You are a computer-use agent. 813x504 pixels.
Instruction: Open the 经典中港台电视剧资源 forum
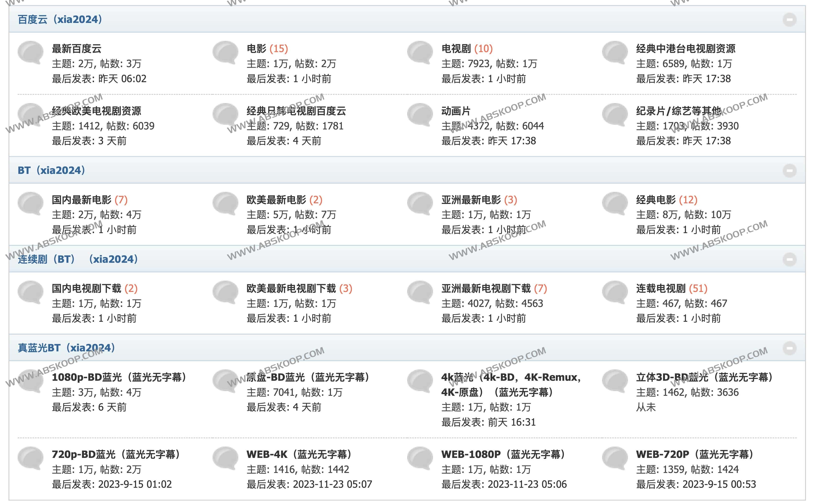tap(685, 49)
